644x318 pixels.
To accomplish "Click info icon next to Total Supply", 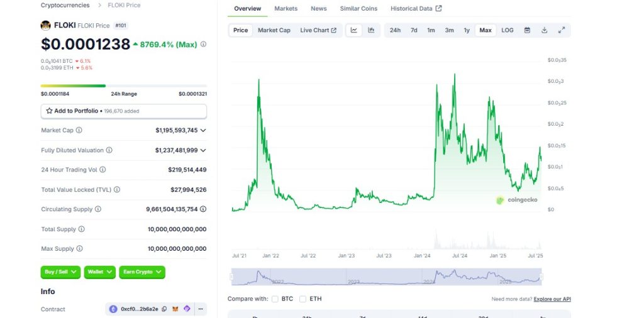I will [82, 229].
